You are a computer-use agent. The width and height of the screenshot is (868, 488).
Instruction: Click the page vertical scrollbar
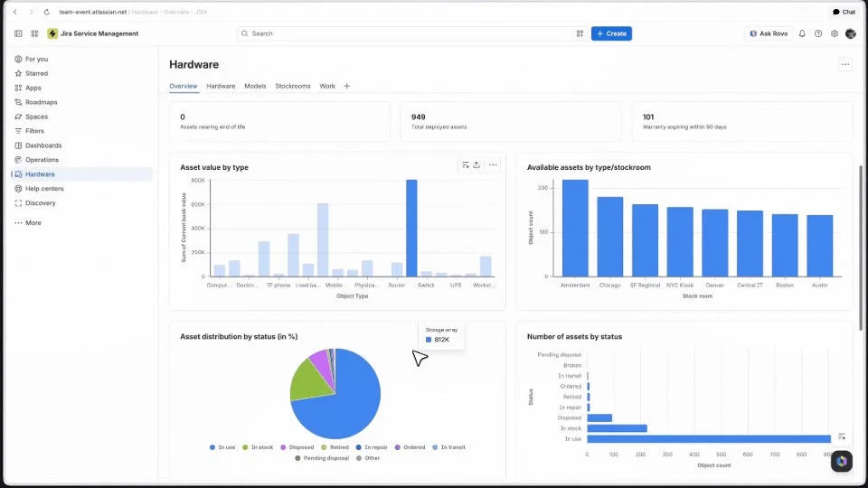point(861,248)
